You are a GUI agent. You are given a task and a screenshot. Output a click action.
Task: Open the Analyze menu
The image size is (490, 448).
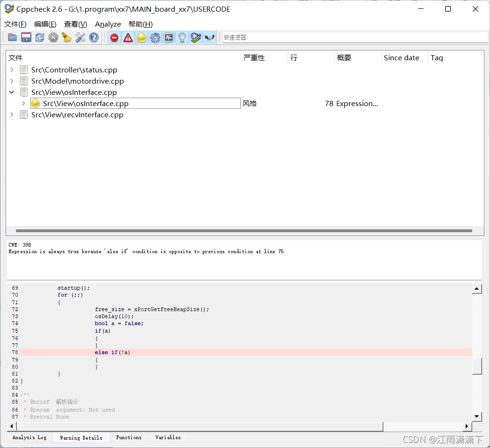pyautogui.click(x=108, y=24)
